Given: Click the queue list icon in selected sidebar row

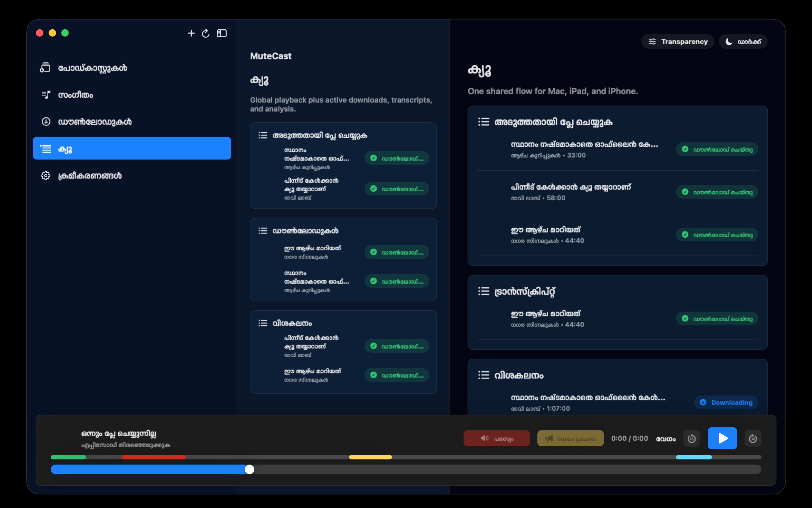Looking at the screenshot, I should (x=45, y=148).
